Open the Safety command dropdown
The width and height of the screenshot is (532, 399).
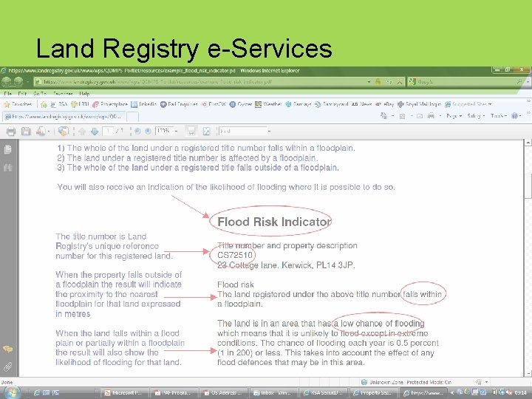(x=476, y=116)
